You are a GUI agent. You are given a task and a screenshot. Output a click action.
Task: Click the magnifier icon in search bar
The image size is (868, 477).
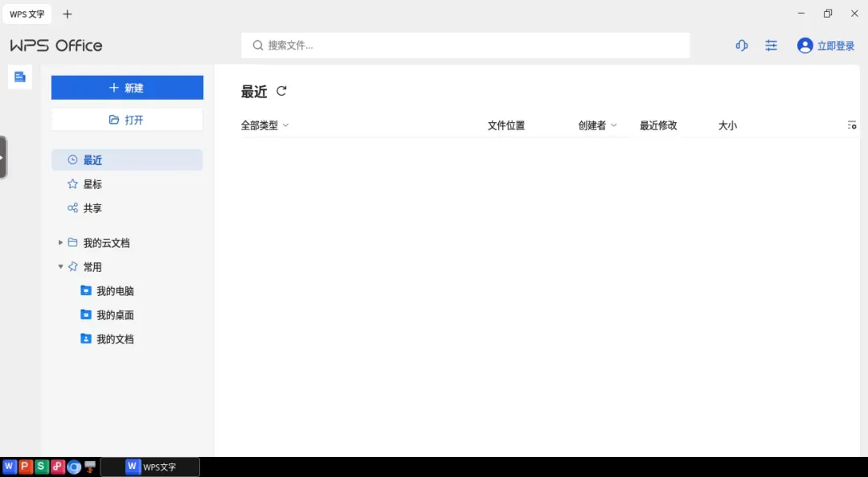coord(257,45)
